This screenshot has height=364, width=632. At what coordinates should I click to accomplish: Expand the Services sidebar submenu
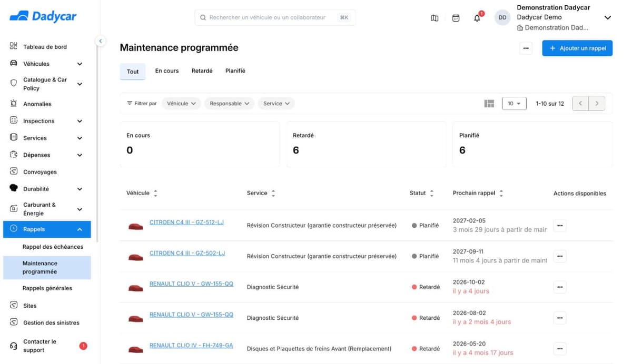(x=80, y=138)
